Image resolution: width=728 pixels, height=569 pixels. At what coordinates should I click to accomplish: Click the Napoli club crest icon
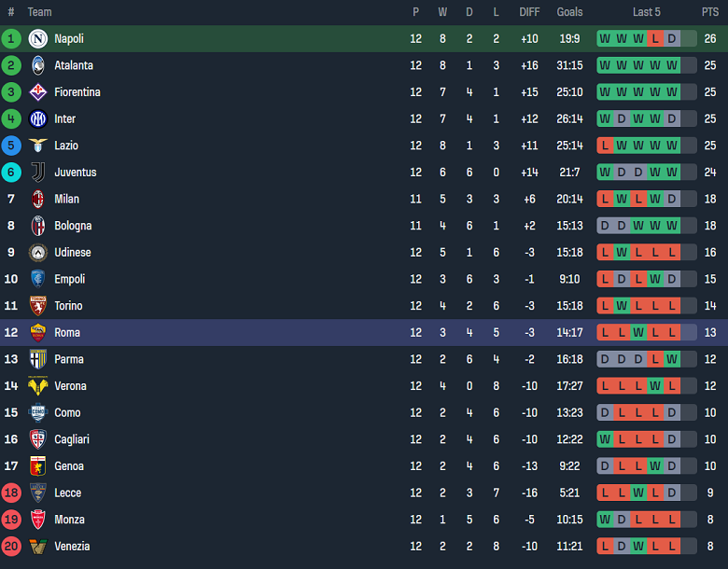tap(38, 39)
